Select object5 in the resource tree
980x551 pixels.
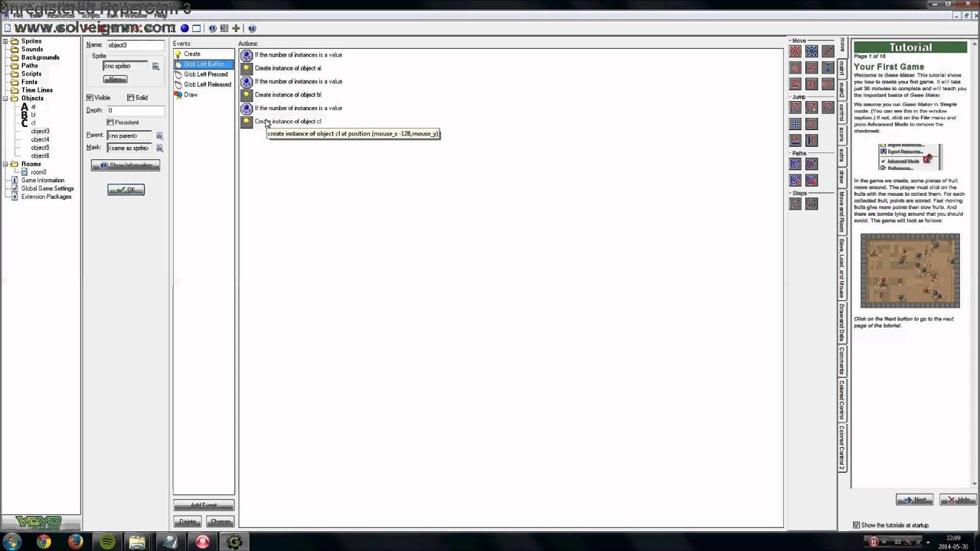coord(40,148)
